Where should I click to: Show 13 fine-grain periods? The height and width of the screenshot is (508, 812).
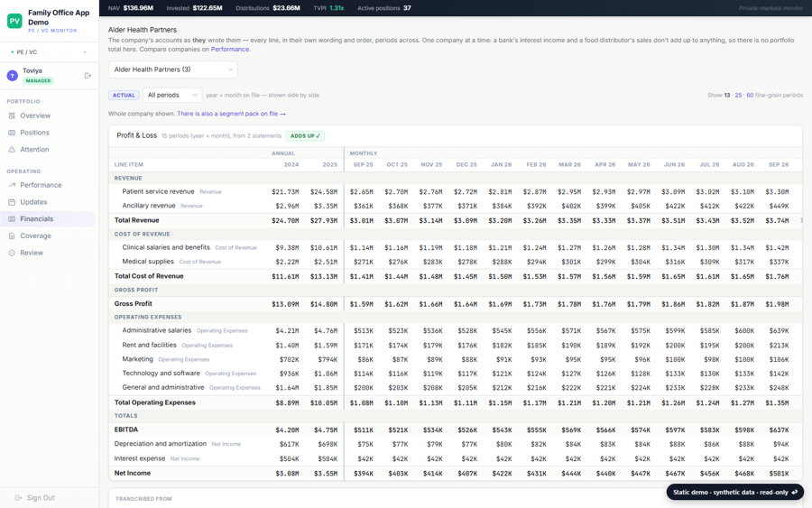[727, 96]
